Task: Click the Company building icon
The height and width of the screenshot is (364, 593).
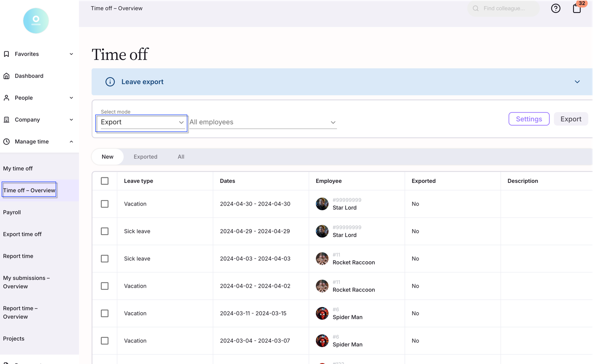Action: [x=6, y=120]
